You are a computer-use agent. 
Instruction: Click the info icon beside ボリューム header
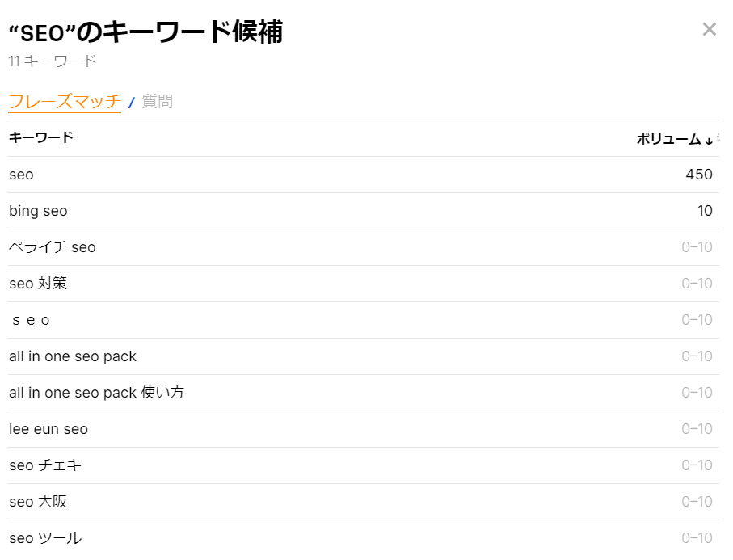point(718,136)
